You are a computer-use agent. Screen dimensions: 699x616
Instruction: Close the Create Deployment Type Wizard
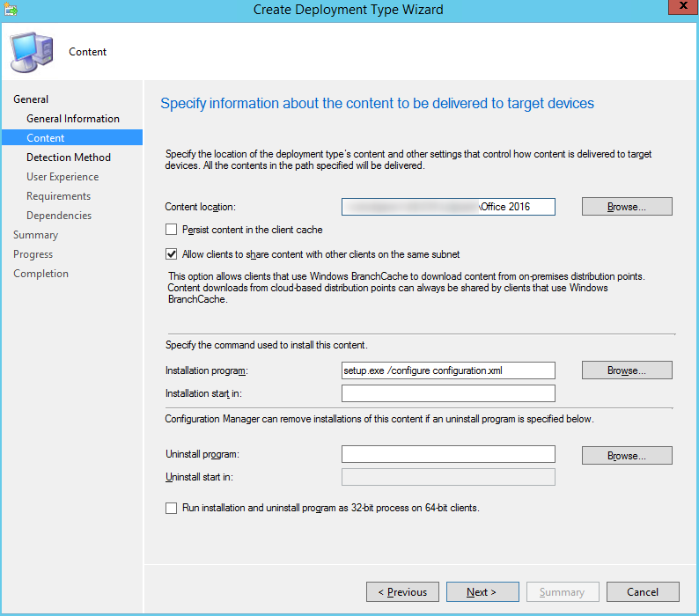pyautogui.click(x=683, y=7)
